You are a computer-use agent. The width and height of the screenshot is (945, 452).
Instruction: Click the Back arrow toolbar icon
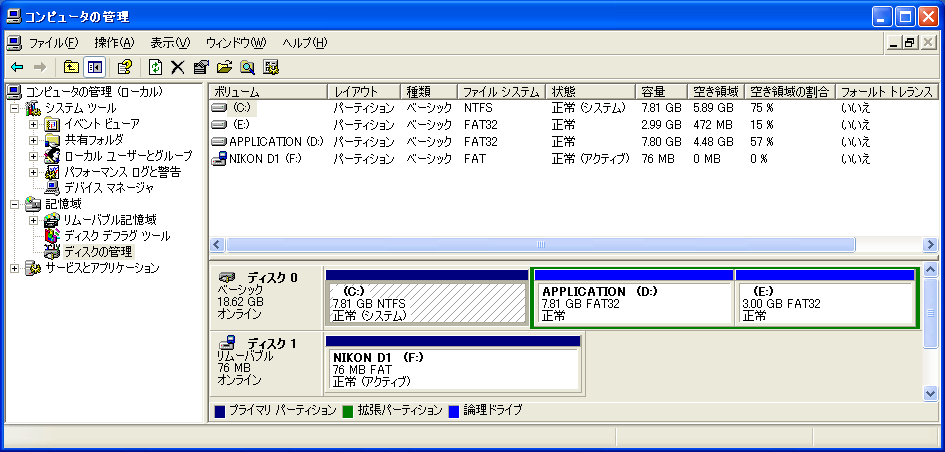coord(17,67)
